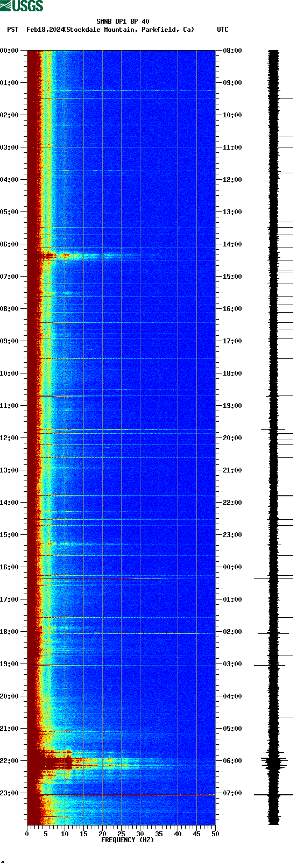Click the 08:00 UTC time label
Viewport: 297px width, 868px height.
point(232,51)
